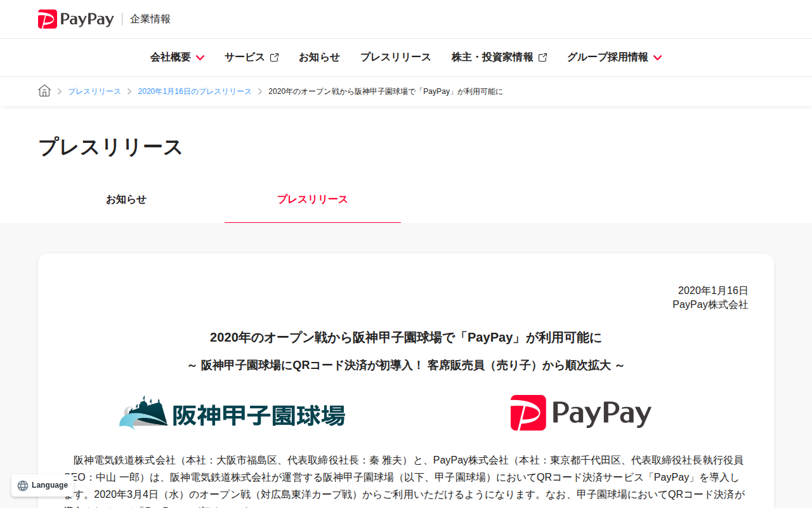This screenshot has width=812, height=508.
Task: Click the large PayPay logo in the article
Action: (580, 413)
